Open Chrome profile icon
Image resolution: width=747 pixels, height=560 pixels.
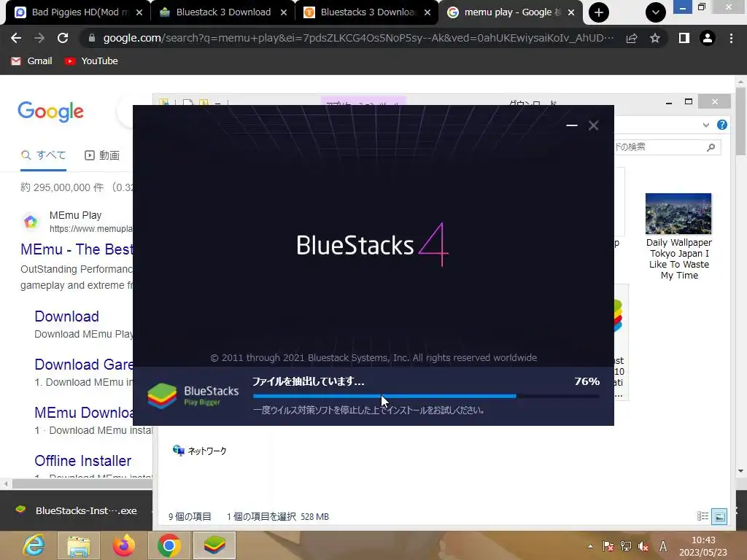tap(708, 38)
